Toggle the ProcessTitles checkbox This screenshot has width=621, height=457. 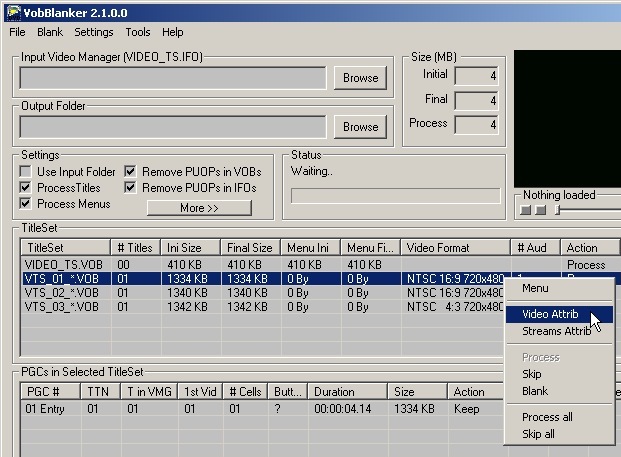click(25, 187)
